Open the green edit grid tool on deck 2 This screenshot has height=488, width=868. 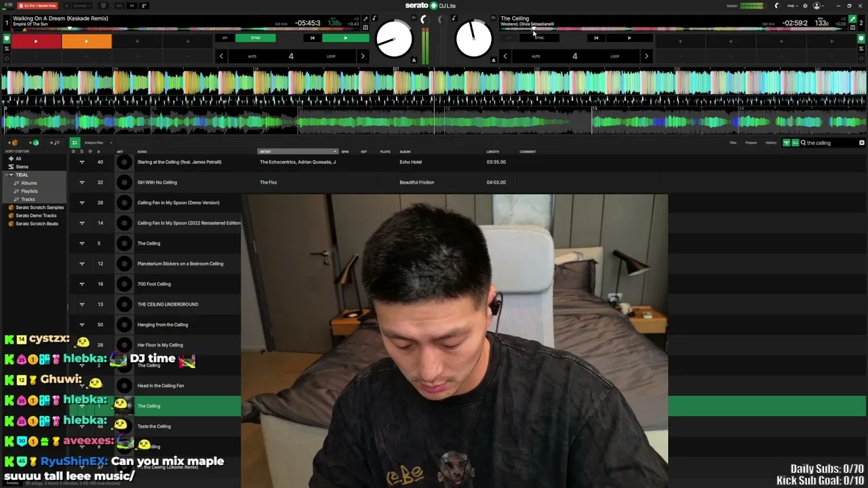(852, 19)
